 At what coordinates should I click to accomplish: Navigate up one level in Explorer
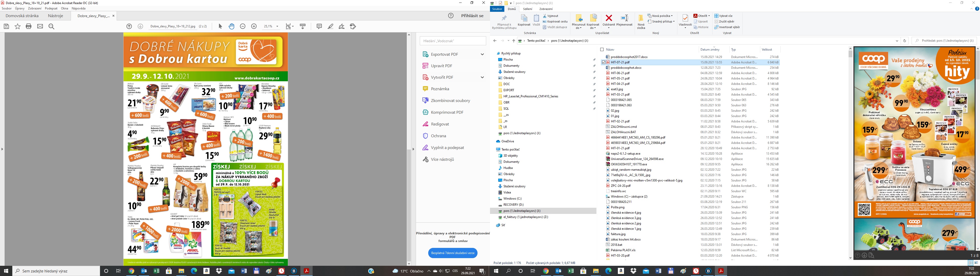[513, 41]
